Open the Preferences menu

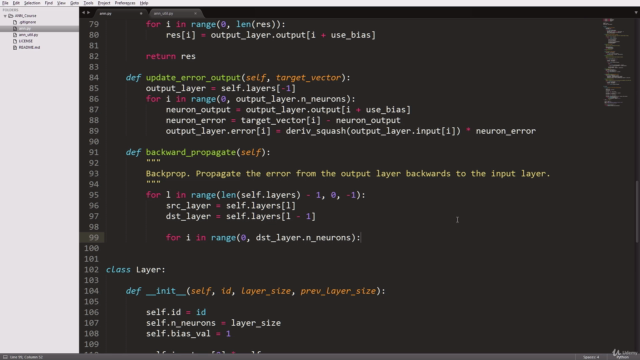coord(125,3)
